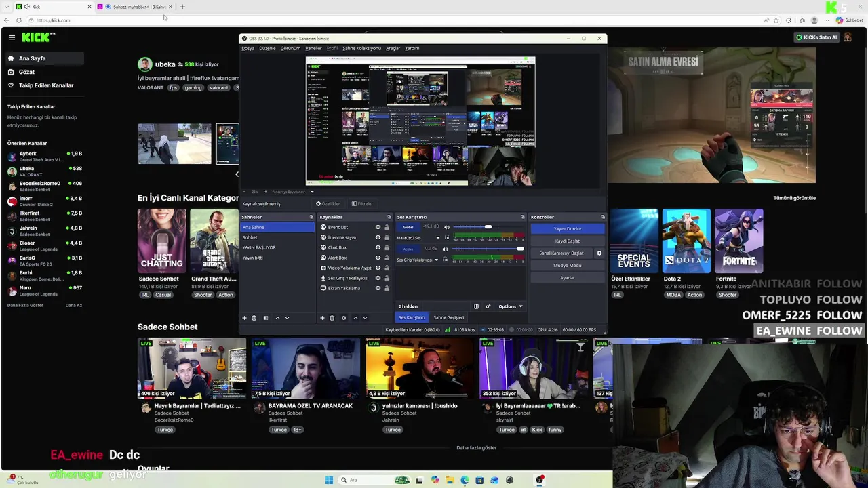
Task: Open browser tab list chevron
Action: click(7, 7)
